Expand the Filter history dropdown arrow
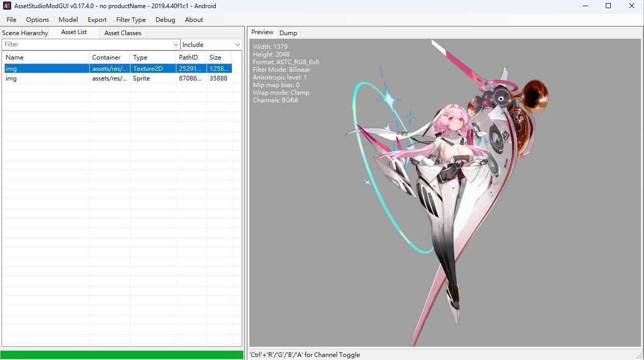This screenshot has height=360, width=644. (176, 45)
